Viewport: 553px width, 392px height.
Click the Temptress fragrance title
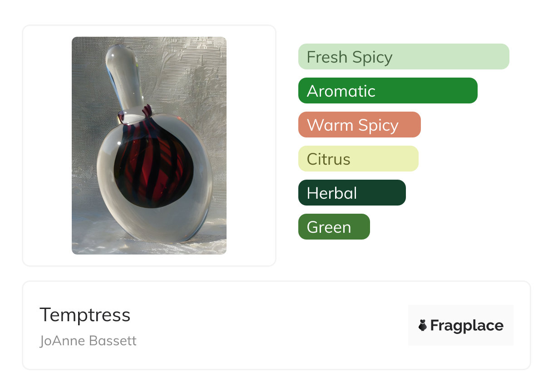85,315
